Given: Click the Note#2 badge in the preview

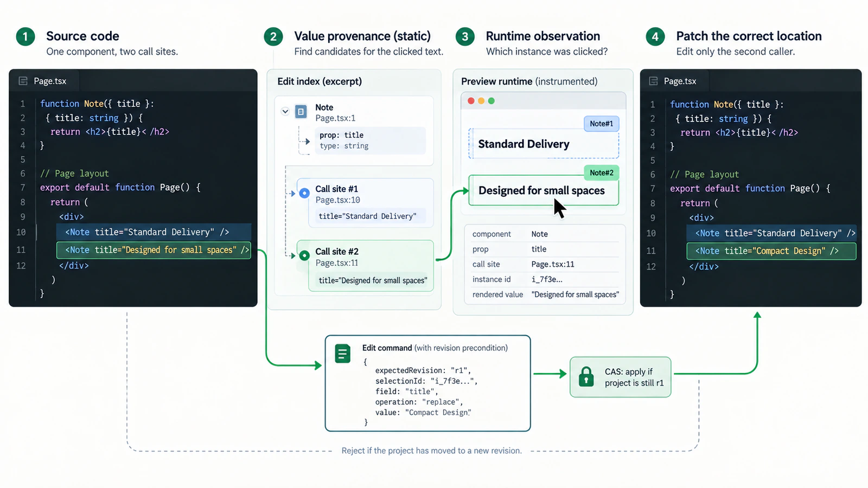Looking at the screenshot, I should point(601,172).
